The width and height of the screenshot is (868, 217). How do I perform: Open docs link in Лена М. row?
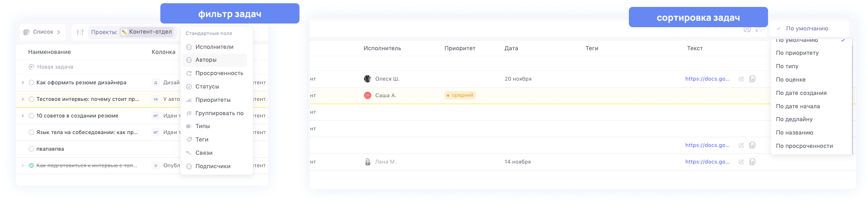[707, 162]
